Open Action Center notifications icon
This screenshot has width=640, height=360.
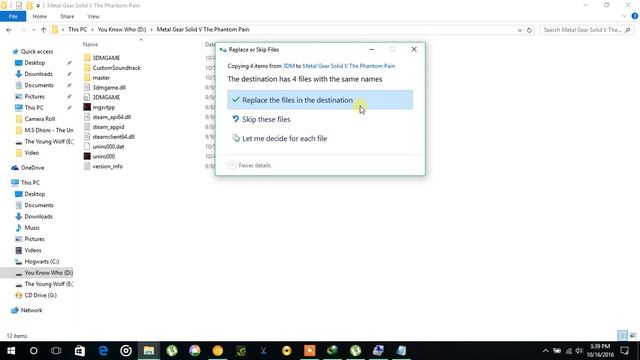tap(624, 351)
